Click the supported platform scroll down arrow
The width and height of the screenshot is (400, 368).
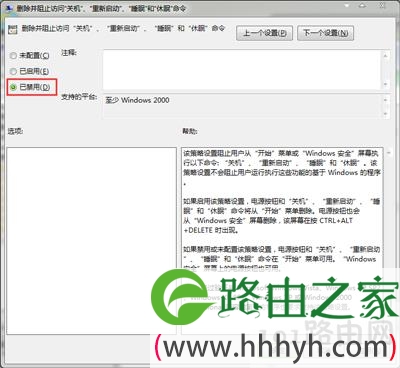(386, 114)
